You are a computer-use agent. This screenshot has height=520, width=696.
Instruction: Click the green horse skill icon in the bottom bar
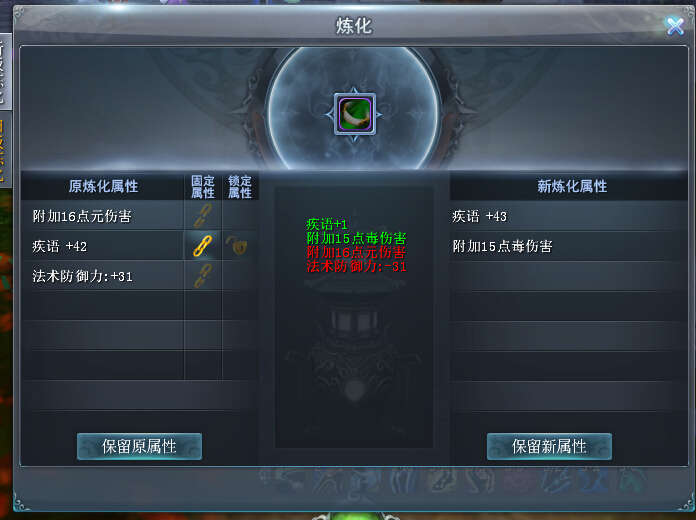(x=631, y=480)
